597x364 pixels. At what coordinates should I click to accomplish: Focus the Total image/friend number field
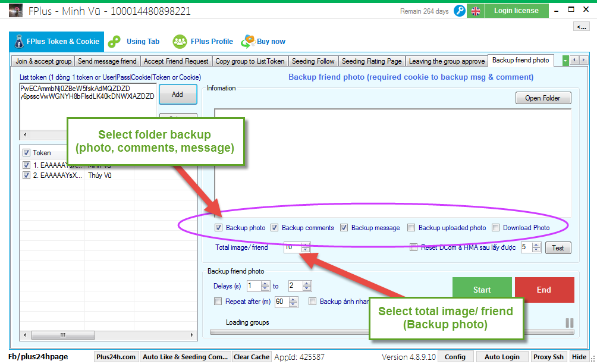click(293, 247)
